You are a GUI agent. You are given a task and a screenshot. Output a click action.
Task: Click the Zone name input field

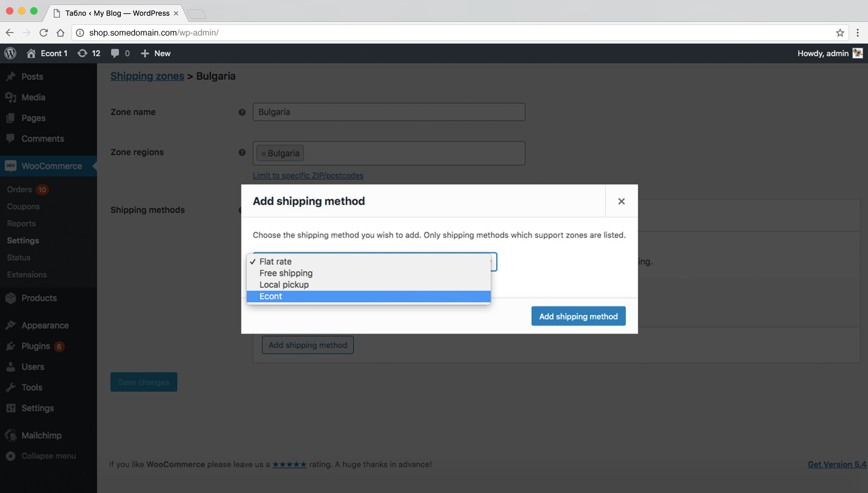click(389, 112)
